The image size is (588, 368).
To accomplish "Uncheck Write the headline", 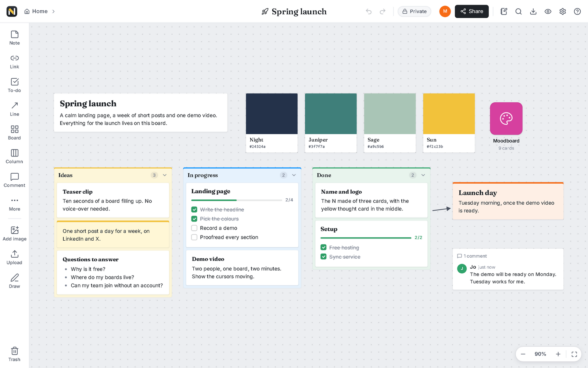I will coord(194,209).
